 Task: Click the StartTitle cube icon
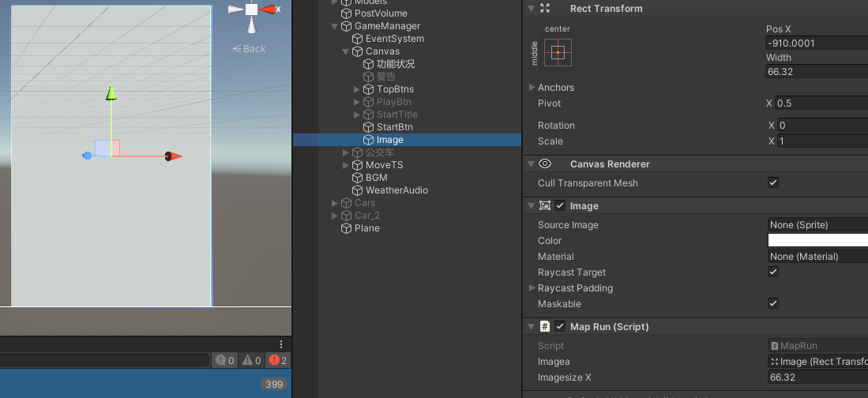click(x=369, y=115)
